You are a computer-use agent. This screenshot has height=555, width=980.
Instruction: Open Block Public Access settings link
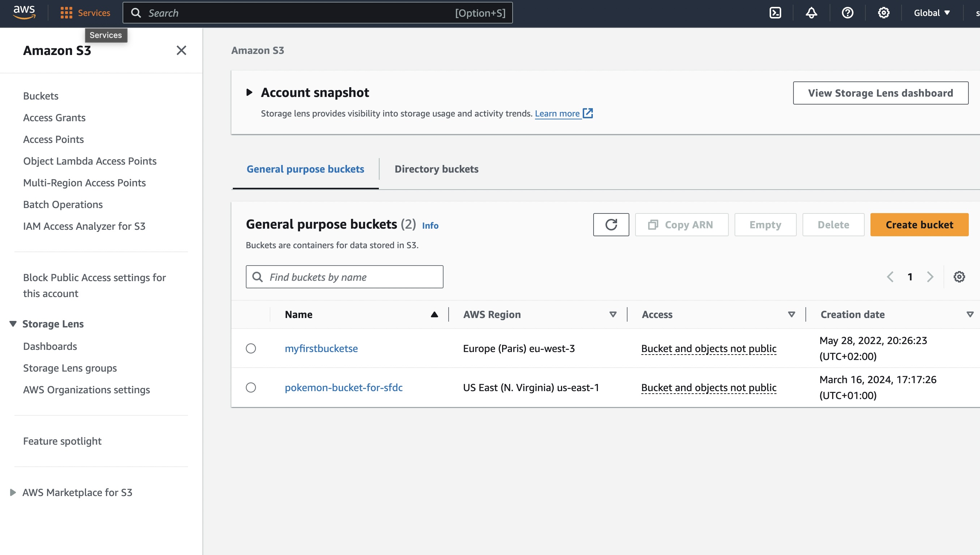pos(94,285)
